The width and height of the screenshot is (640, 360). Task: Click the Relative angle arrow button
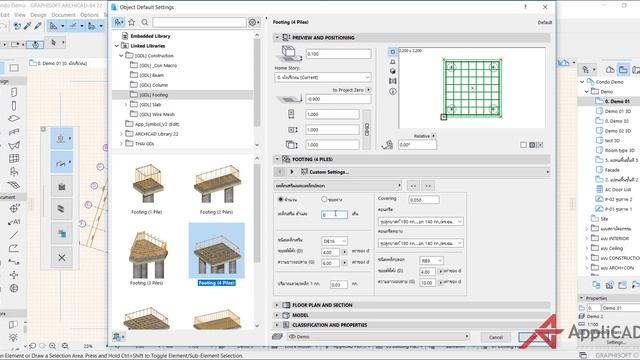point(433,136)
